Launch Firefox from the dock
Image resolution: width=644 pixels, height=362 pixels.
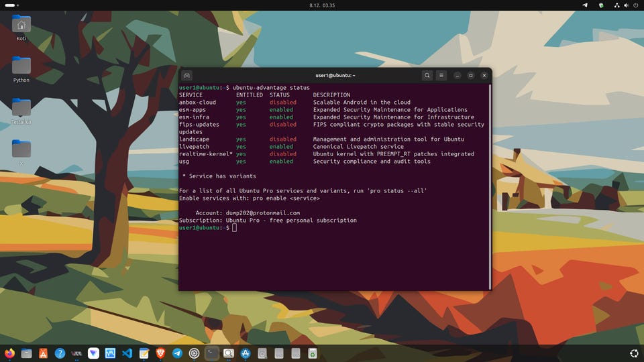[9, 353]
